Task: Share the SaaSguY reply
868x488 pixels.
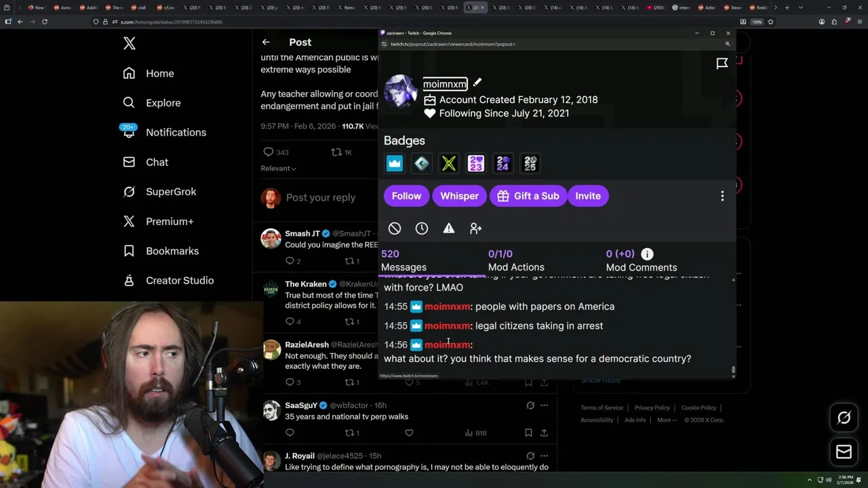Action: click(544, 432)
